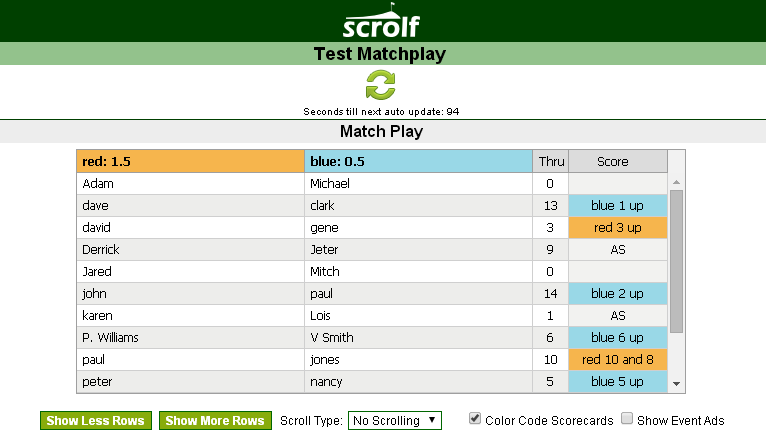Click the scrollbar down arrow
The image size is (766, 434).
[676, 384]
